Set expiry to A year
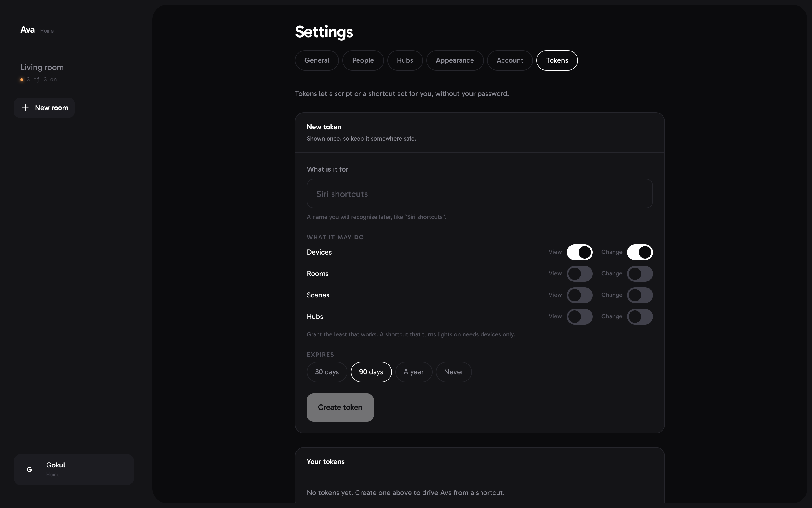The width and height of the screenshot is (812, 508). click(414, 372)
